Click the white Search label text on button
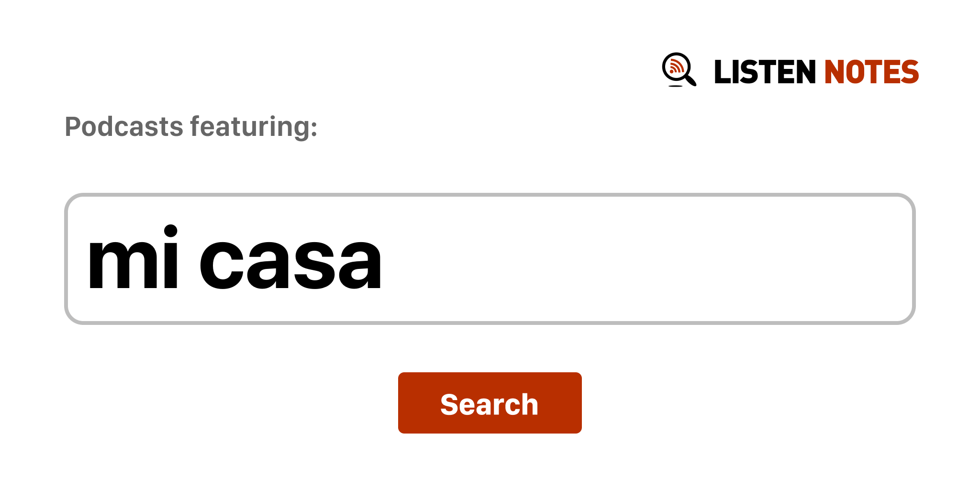This screenshot has width=980, height=490. 490,404
